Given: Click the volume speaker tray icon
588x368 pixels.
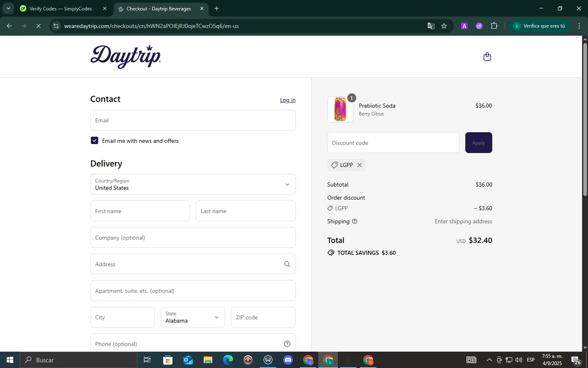Looking at the screenshot, I should point(519,360).
